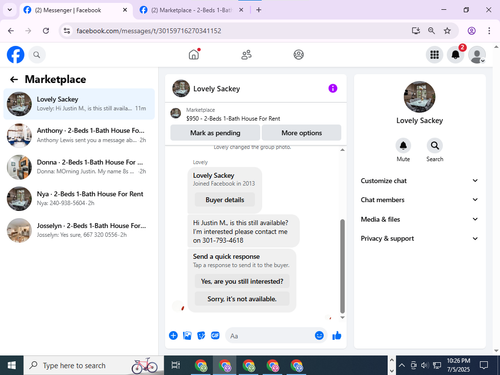Expand Privacy & support section
The height and width of the screenshot is (375, 500).
(419, 238)
